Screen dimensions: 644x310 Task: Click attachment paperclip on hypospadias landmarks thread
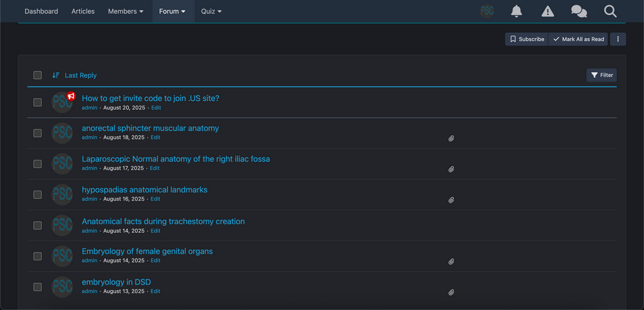(x=451, y=200)
